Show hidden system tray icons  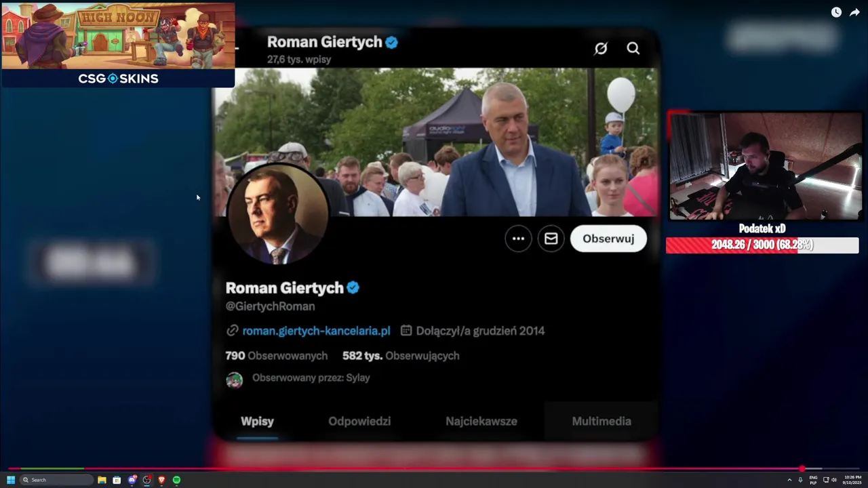pyautogui.click(x=789, y=480)
